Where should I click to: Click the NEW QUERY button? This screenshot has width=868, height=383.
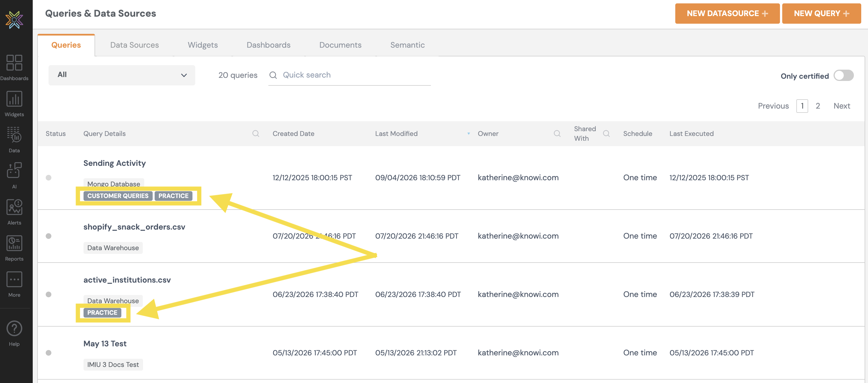click(821, 14)
